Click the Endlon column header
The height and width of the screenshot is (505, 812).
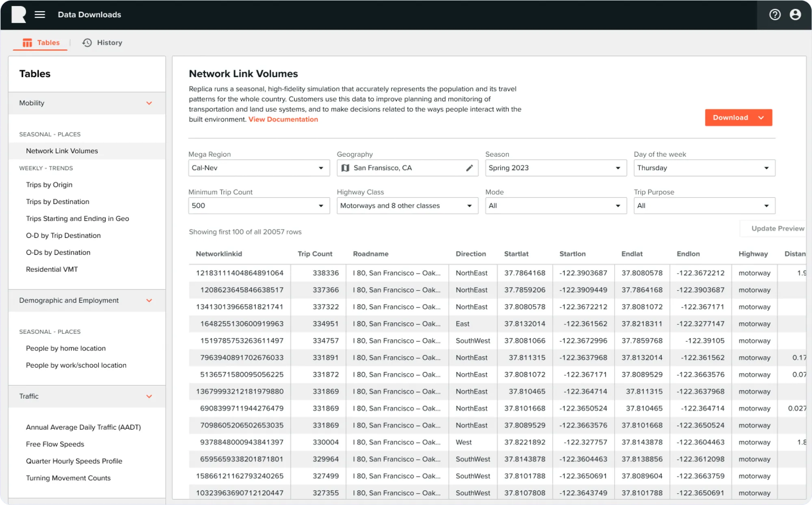[x=688, y=254]
